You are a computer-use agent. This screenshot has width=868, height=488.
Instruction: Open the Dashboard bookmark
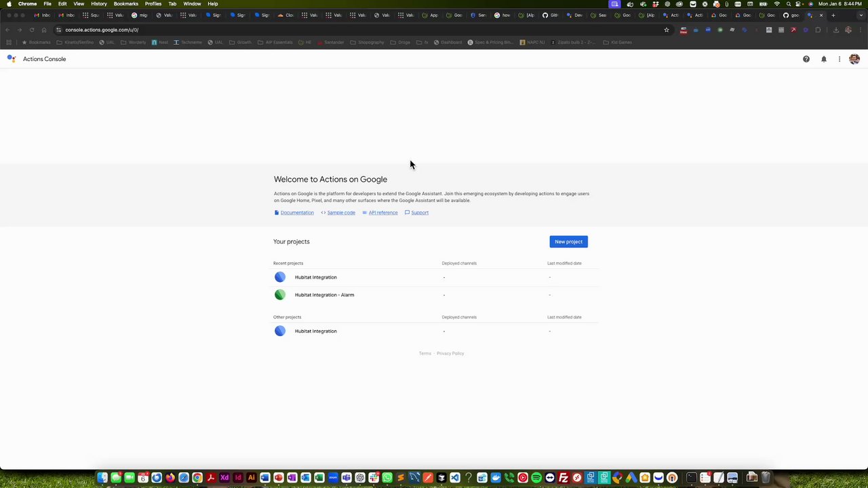448,42
